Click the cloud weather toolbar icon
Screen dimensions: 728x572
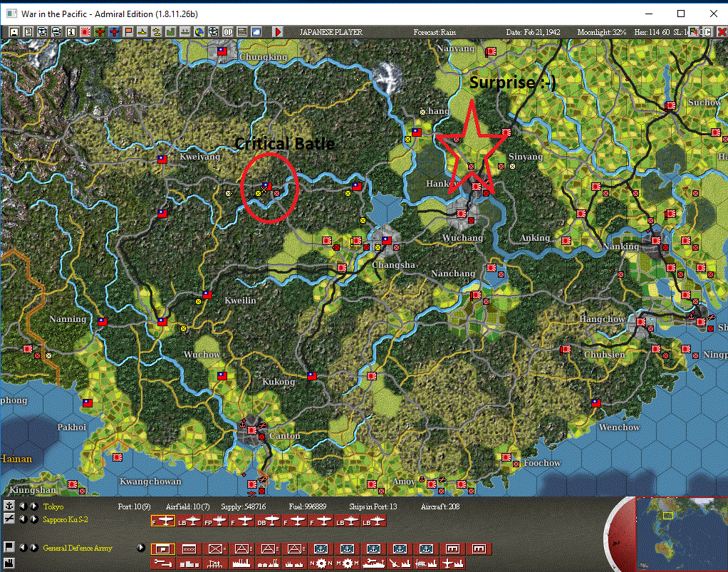click(256, 32)
